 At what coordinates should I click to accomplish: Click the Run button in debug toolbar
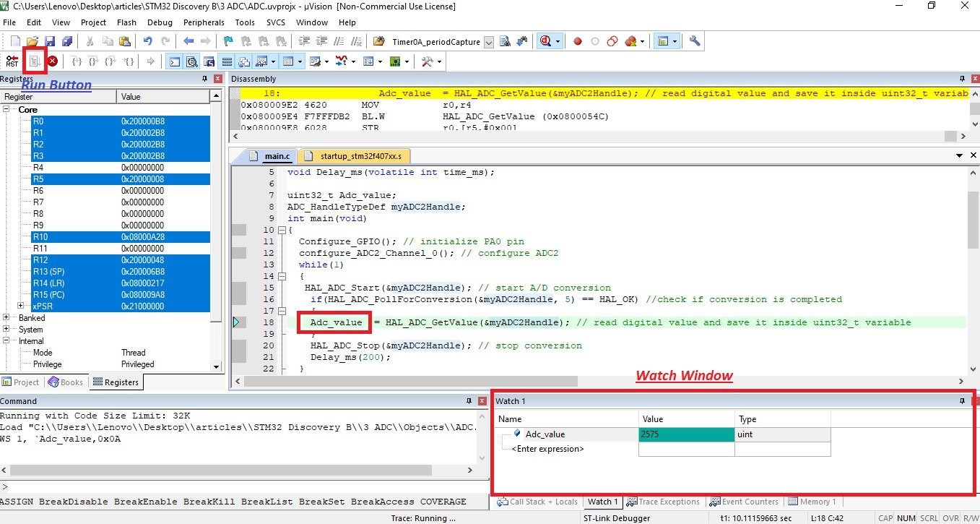click(x=34, y=61)
